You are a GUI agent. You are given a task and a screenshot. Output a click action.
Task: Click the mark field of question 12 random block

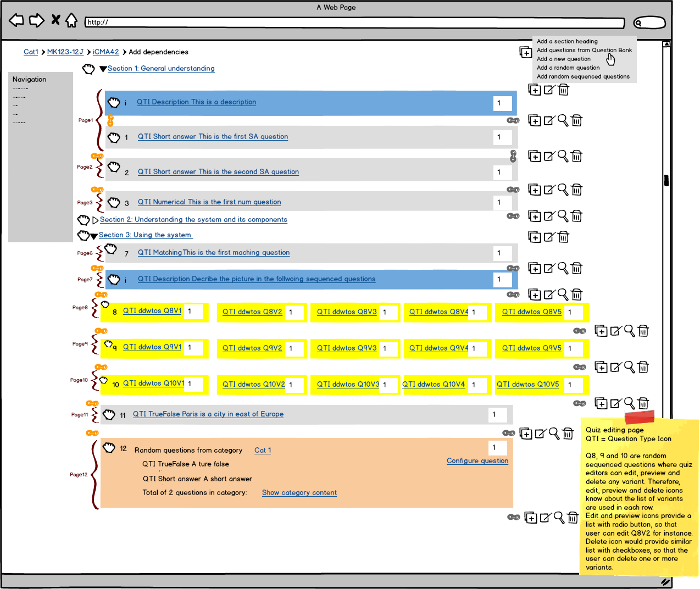[498, 448]
